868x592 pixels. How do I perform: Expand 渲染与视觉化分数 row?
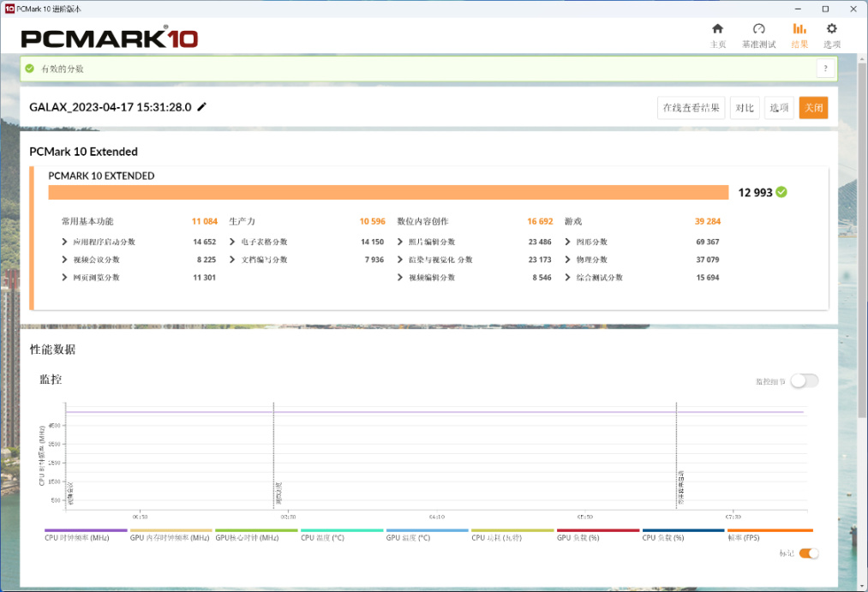[x=400, y=260]
